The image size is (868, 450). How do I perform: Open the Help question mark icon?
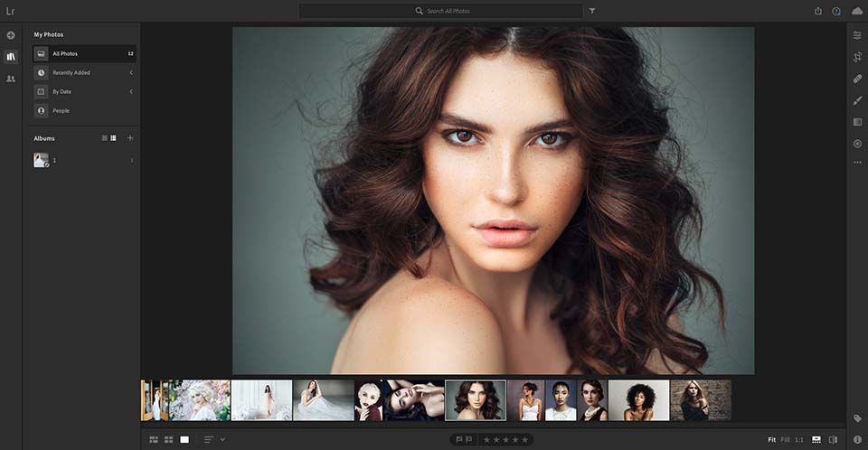[836, 11]
